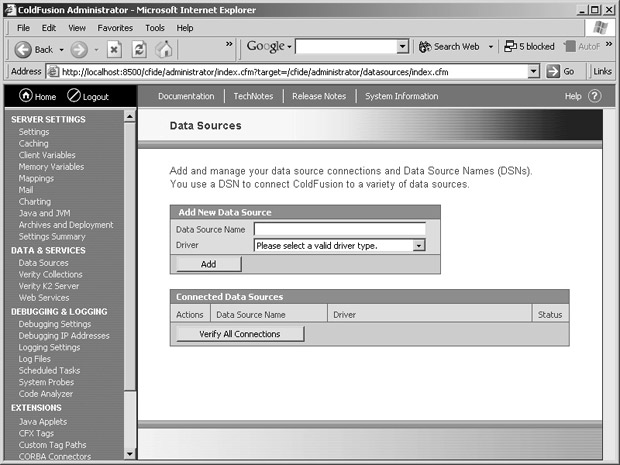620x465 pixels.
Task: Open Archives and Deployment page
Action: coord(66,225)
